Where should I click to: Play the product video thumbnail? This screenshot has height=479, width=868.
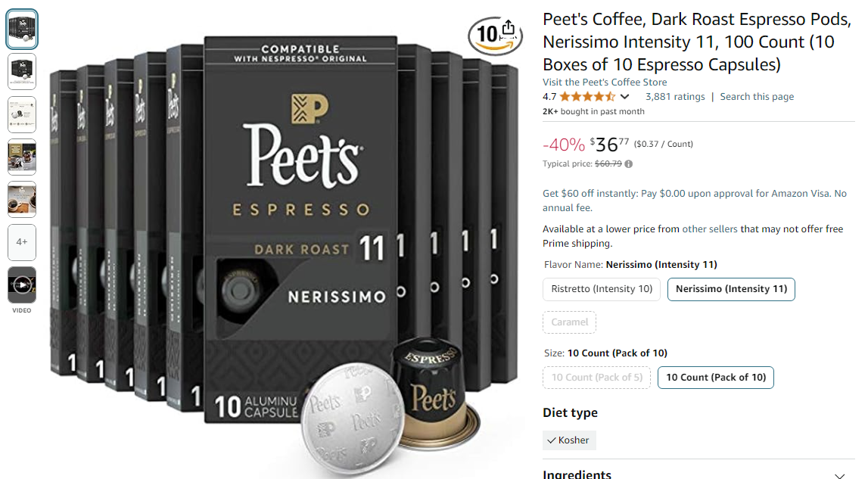coord(22,285)
